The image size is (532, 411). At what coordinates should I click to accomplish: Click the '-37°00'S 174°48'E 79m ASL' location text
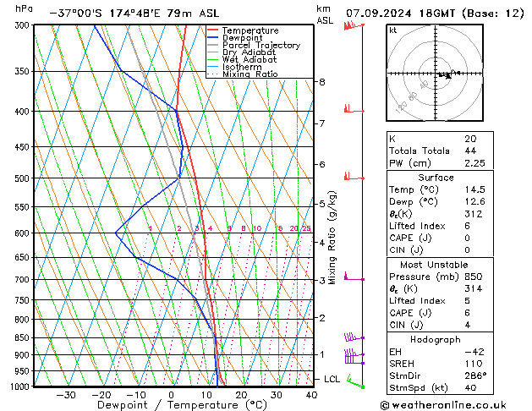[x=134, y=14]
